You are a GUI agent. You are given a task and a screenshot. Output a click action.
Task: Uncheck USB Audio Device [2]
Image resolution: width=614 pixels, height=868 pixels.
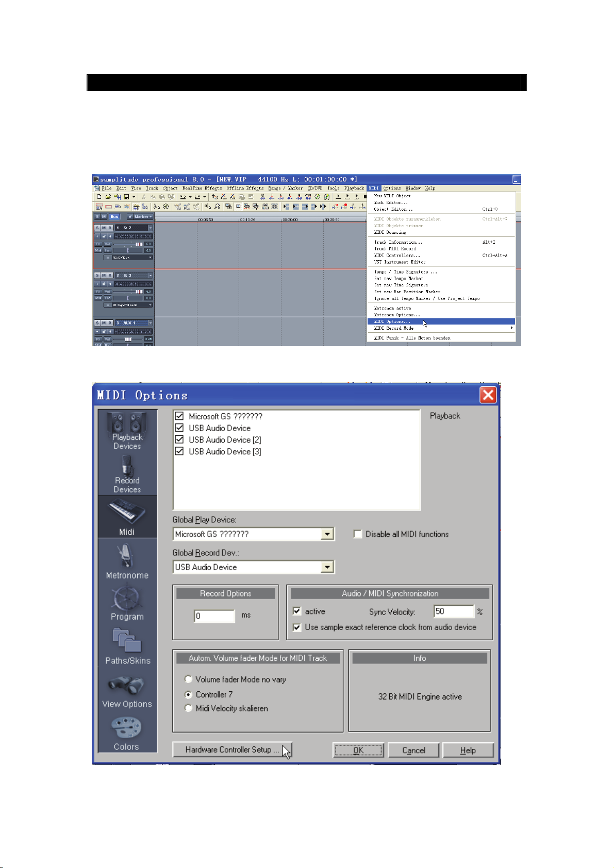179,439
